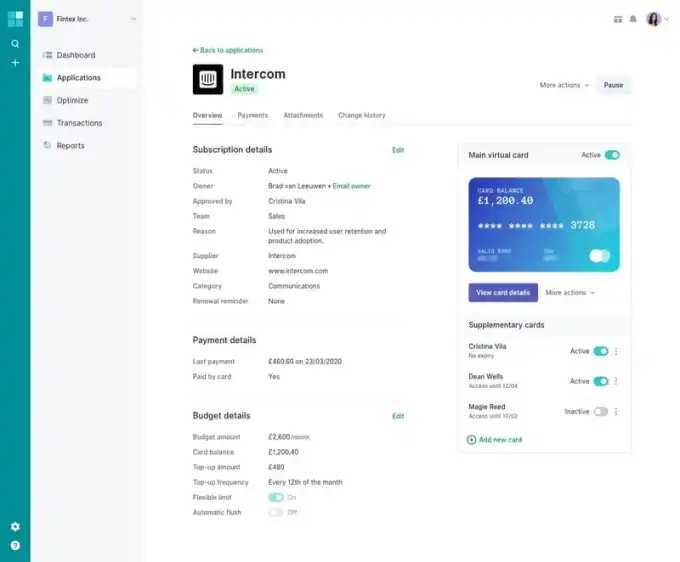680x562 pixels.
Task: Open three-dot menu for Magie Reed card
Action: pos(616,411)
